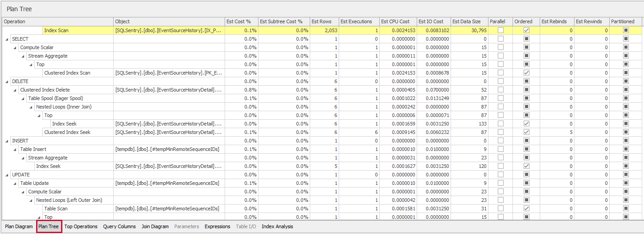Collapse the Nested Loops (Left Outer Join) node

pyautogui.click(x=31, y=200)
